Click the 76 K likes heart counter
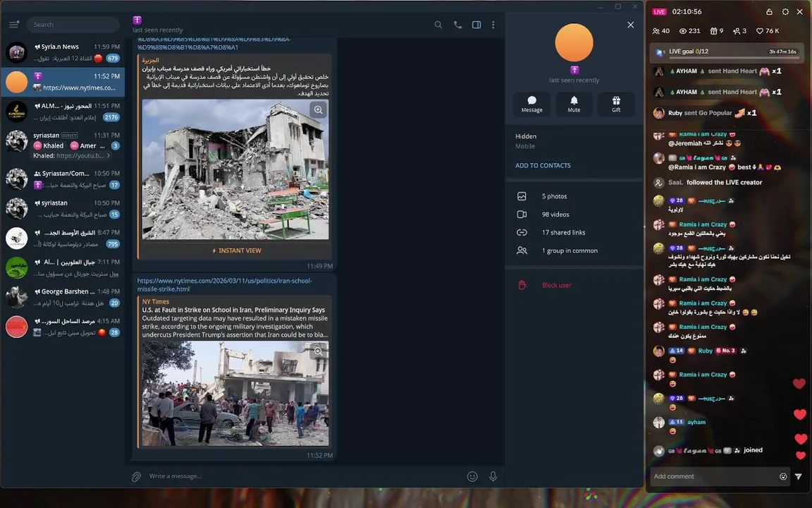Image resolution: width=812 pixels, height=508 pixels. (x=768, y=31)
